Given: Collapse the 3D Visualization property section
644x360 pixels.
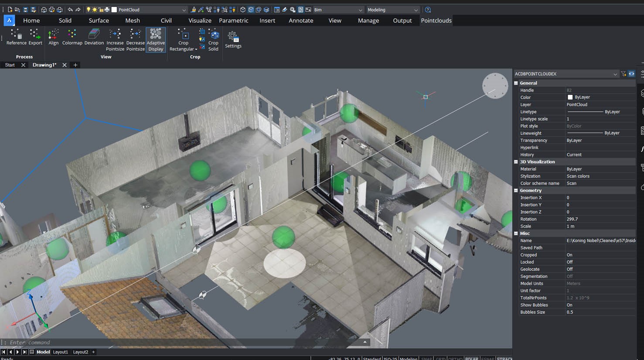Looking at the screenshot, I should tap(515, 161).
